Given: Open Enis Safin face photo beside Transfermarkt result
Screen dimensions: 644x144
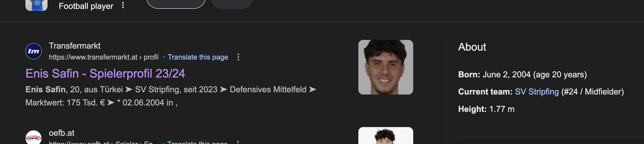Looking at the screenshot, I should (386, 67).
